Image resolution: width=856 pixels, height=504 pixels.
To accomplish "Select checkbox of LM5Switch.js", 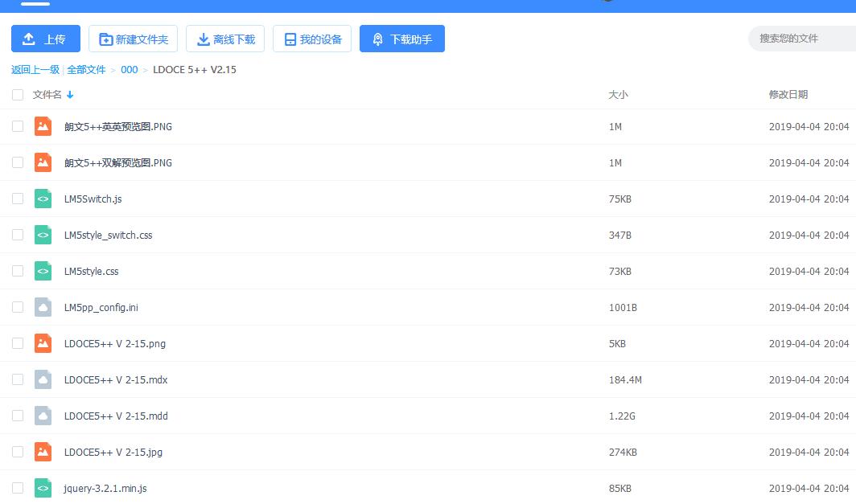I will pos(18,199).
